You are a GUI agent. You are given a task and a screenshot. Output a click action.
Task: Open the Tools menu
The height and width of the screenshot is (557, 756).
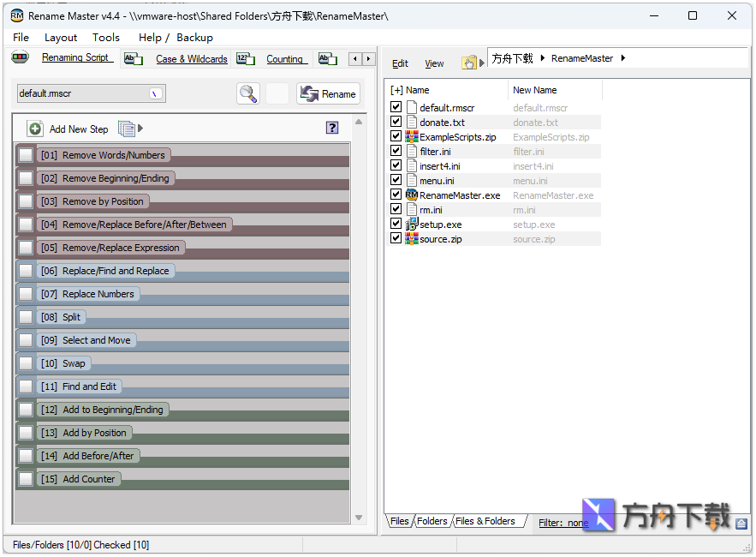[x=106, y=38]
